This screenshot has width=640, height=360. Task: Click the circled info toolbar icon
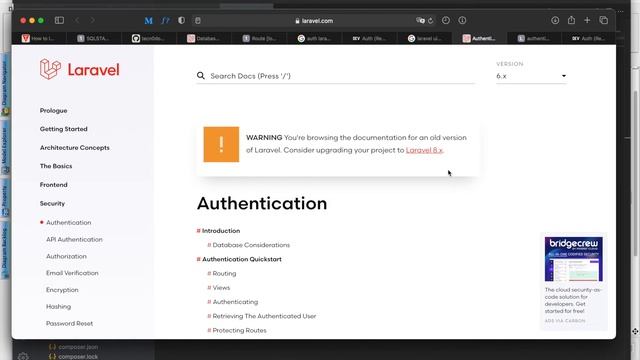tap(462, 20)
